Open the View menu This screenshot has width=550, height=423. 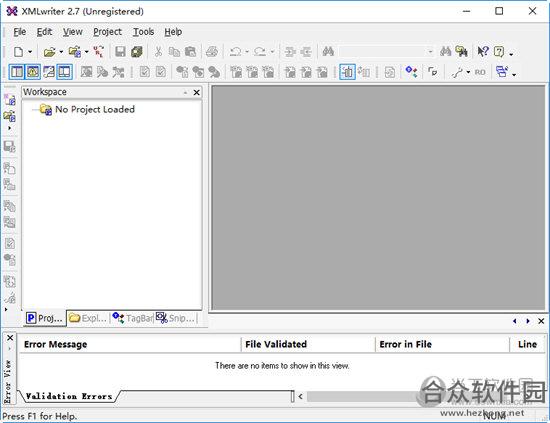tap(73, 32)
